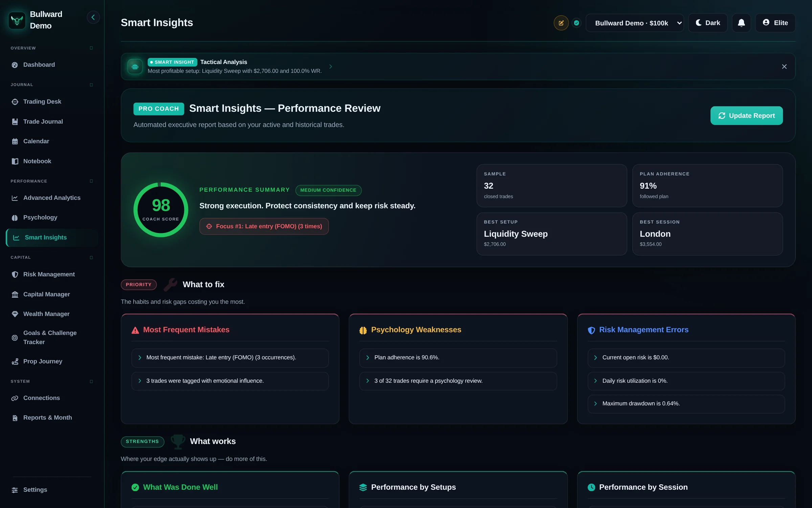Click the Trade Journal book icon
Viewport: 812px width, 508px height.
15,122
